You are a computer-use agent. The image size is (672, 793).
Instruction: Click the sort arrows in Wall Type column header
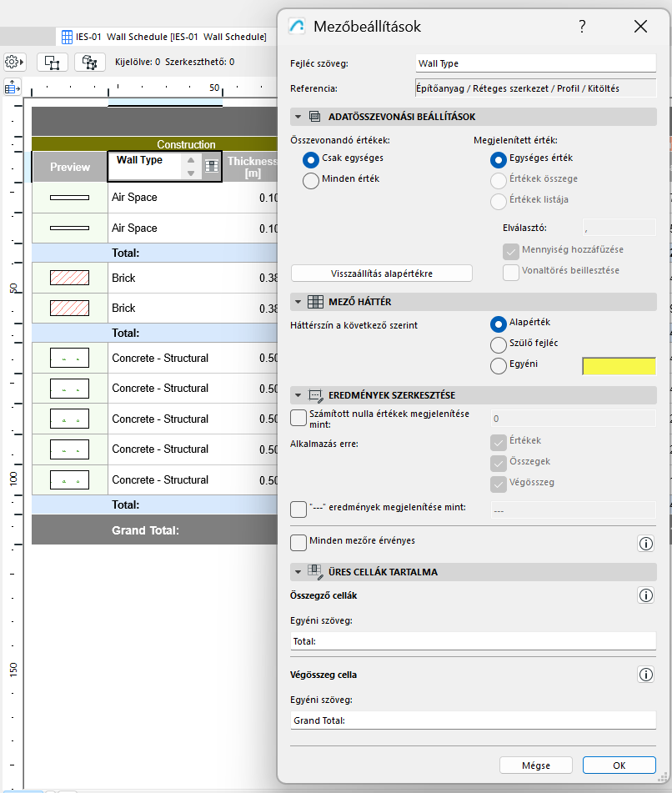click(x=191, y=166)
